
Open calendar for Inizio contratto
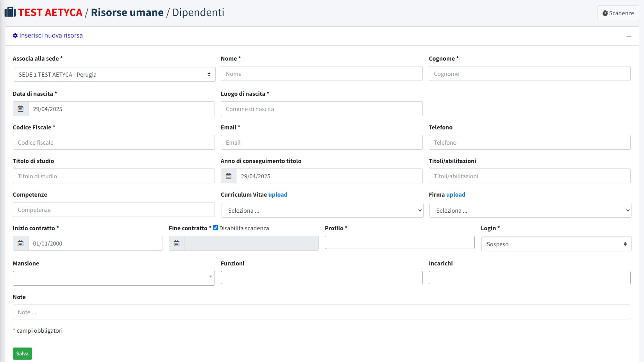point(21,244)
